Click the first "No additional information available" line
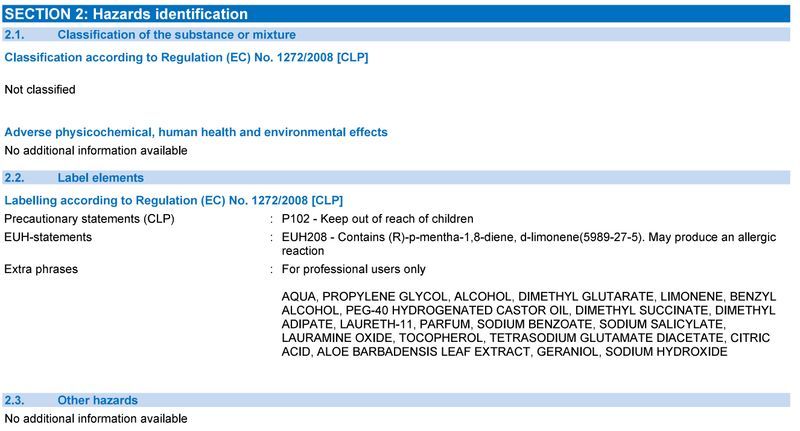Viewport: 800px width, 431px height. pyautogui.click(x=96, y=151)
